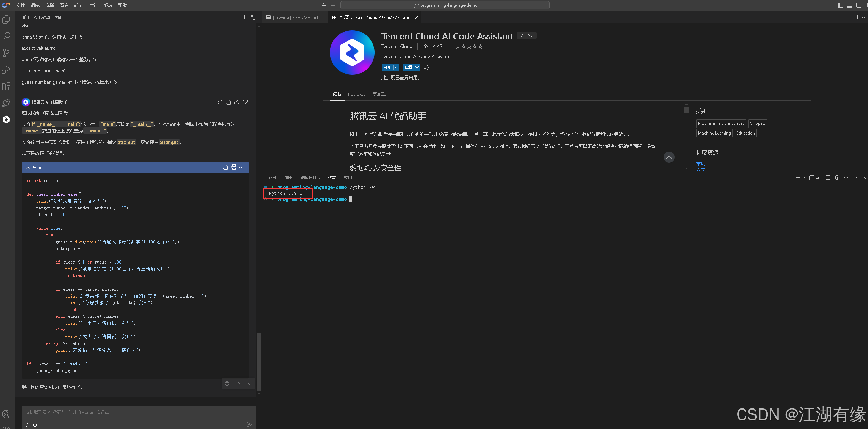868x429 pixels.
Task: Toggle the extension enabled/disabled state
Action: [x=387, y=67]
